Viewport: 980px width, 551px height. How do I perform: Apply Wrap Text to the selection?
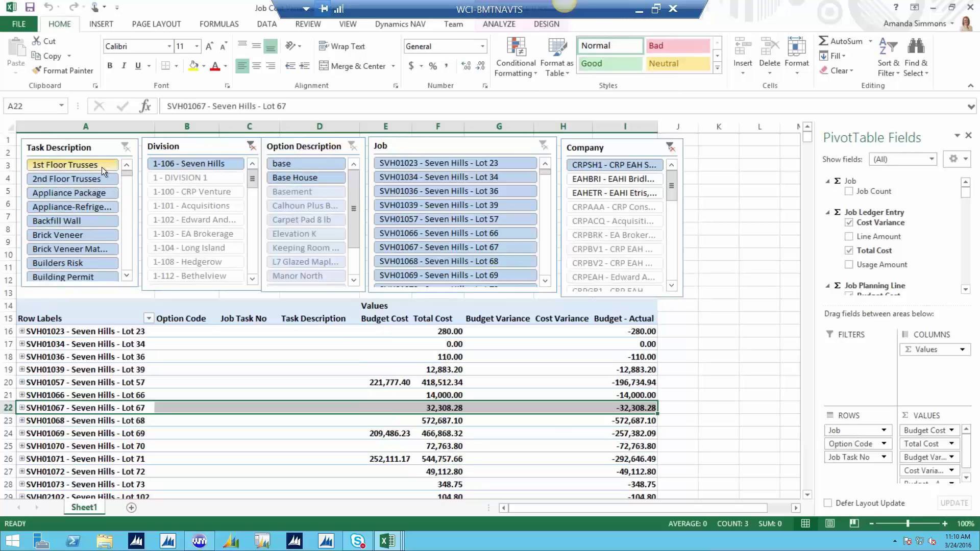click(342, 46)
